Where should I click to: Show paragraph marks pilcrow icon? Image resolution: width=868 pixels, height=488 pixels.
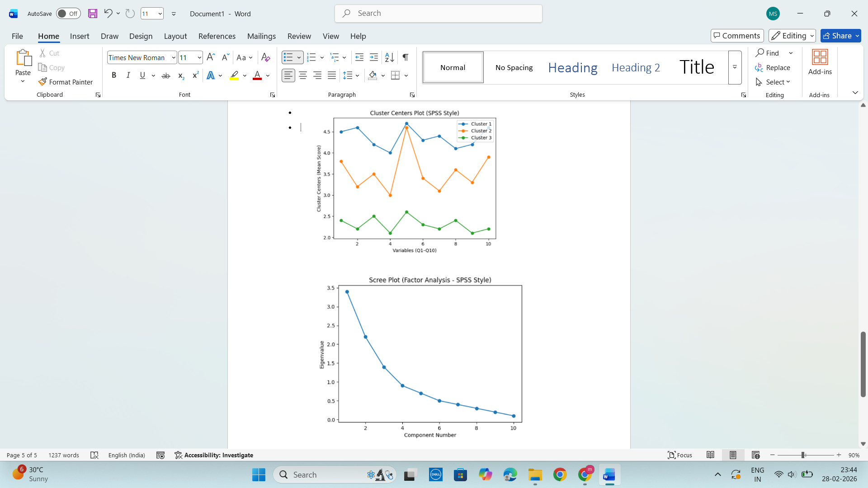406,57
